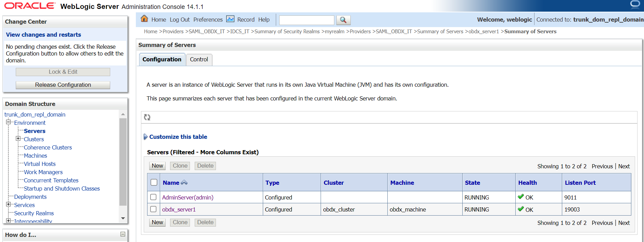
Task: Expand the Clusters tree node
Action: pos(18,138)
